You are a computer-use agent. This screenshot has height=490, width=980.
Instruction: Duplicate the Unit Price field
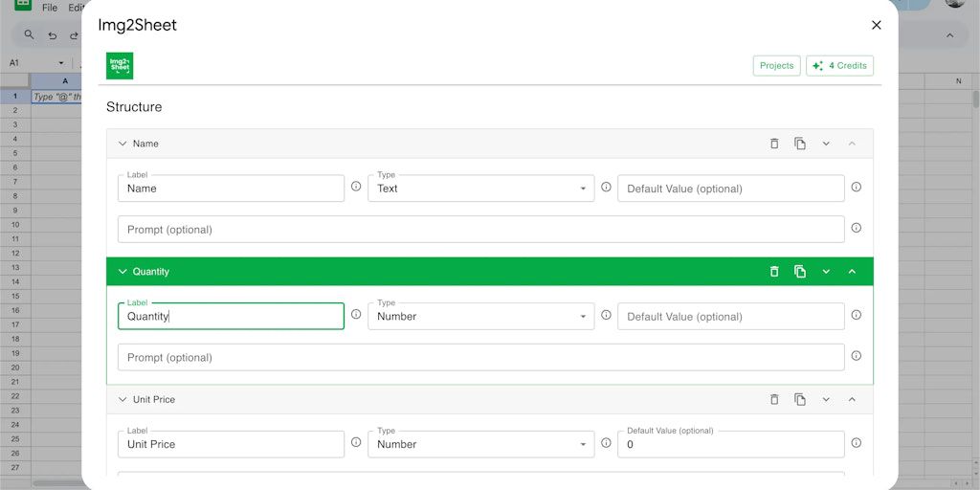(800, 400)
